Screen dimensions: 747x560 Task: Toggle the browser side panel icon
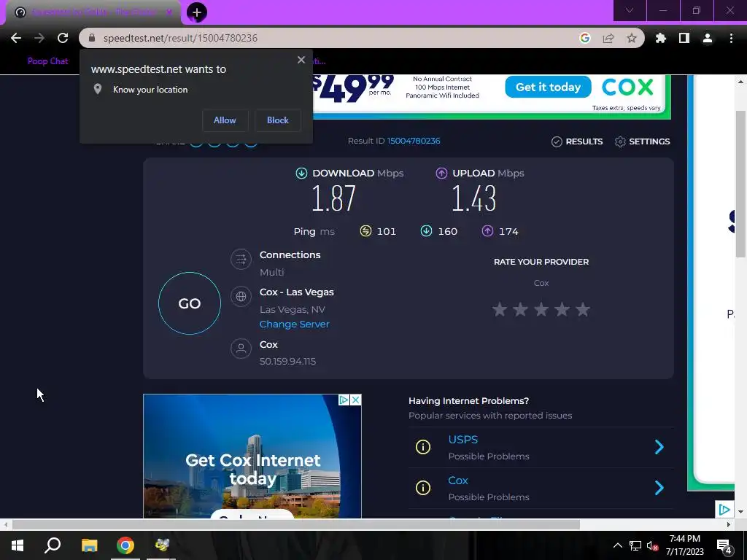684,38
